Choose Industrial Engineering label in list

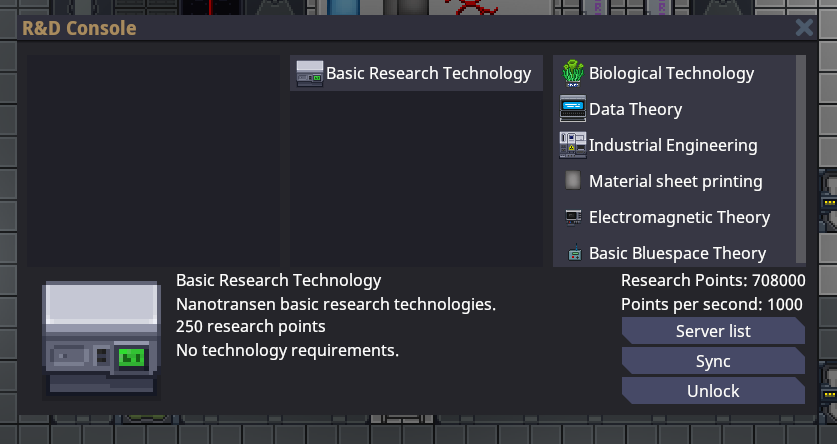coord(673,145)
